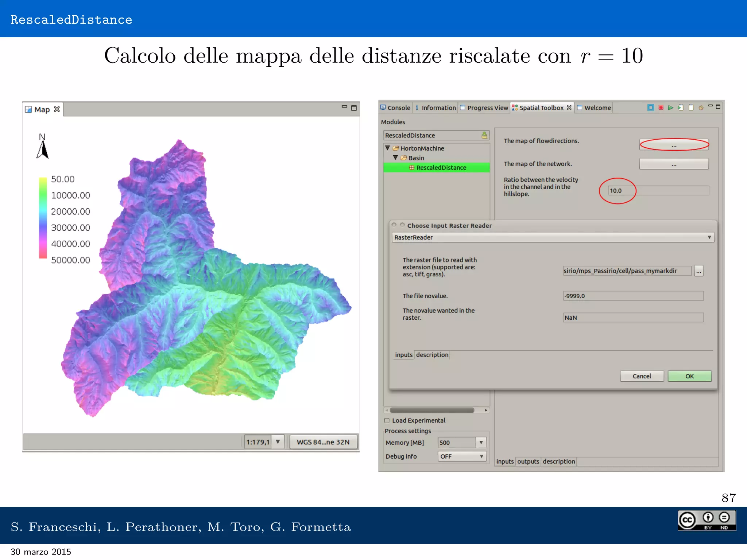Switch to the Console tab
The height and width of the screenshot is (560, 747).
[x=396, y=108]
